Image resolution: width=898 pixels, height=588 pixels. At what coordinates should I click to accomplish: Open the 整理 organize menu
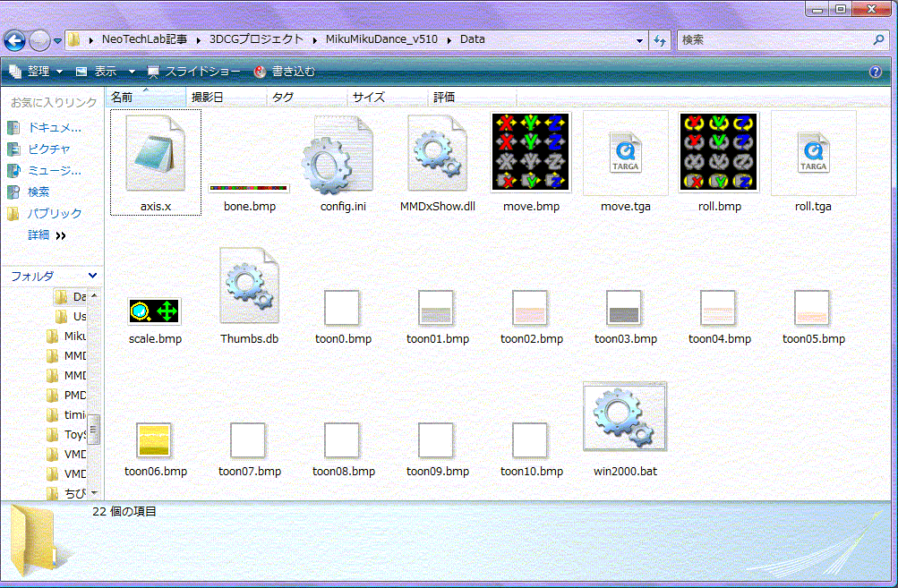[x=36, y=72]
